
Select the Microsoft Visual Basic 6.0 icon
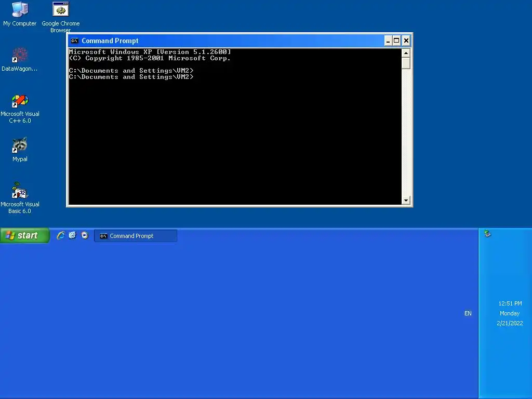pyautogui.click(x=20, y=198)
